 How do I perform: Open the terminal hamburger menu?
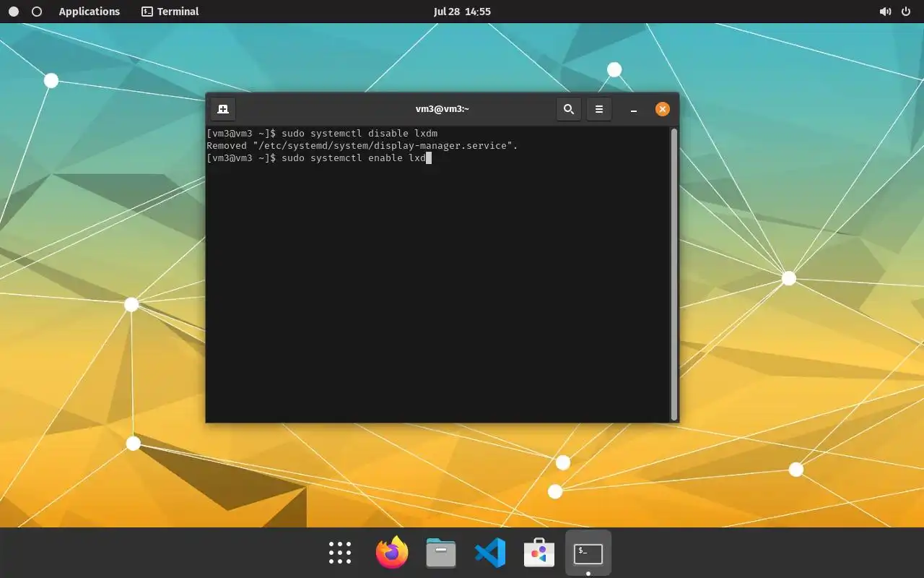[x=599, y=109]
